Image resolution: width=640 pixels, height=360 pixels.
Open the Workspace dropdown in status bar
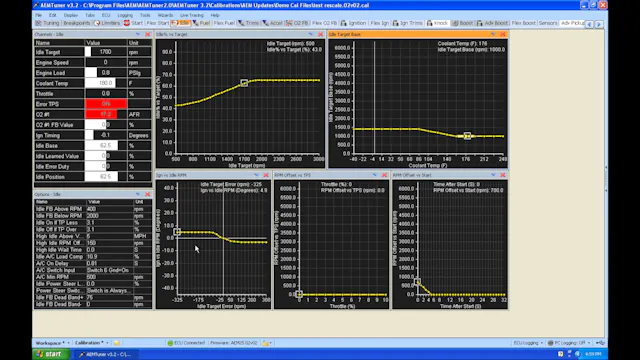click(x=52, y=343)
